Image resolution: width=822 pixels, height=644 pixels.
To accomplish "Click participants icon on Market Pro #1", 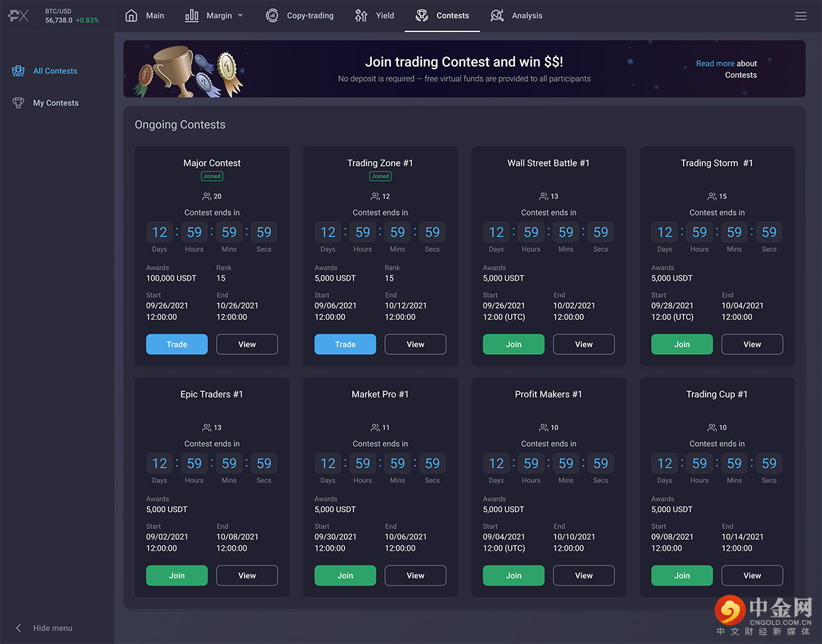I will [x=375, y=428].
